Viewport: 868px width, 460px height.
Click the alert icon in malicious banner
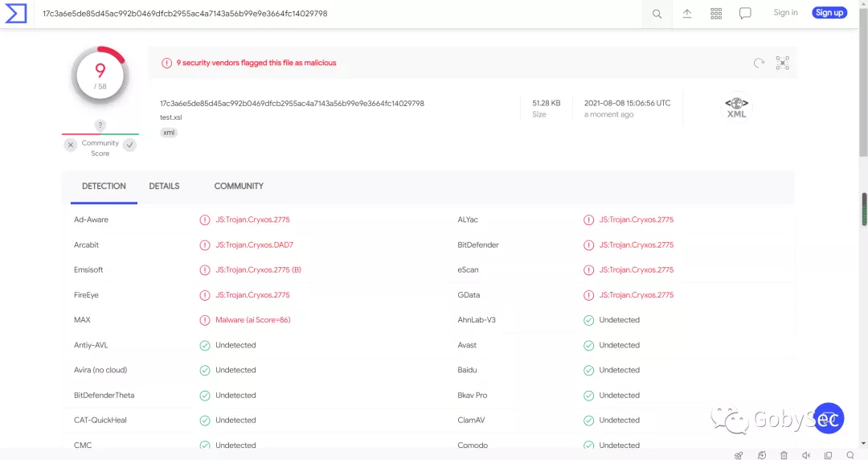tap(166, 64)
